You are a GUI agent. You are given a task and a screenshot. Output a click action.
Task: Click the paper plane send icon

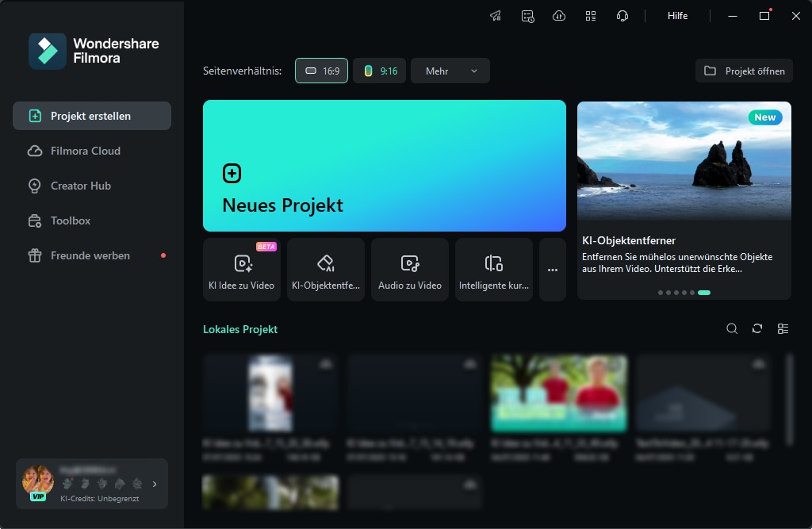[x=496, y=16]
